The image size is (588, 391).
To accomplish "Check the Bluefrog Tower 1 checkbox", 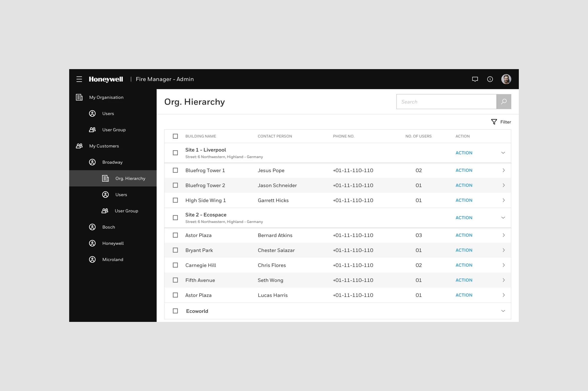I will pos(175,170).
